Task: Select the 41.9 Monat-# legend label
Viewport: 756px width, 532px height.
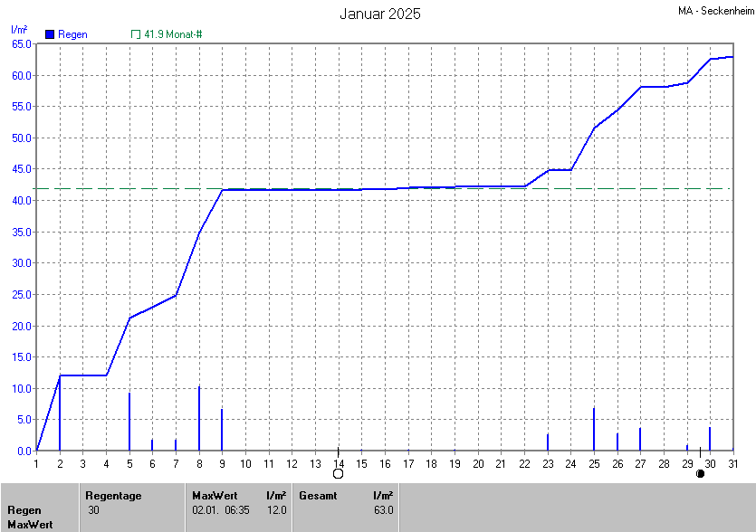Action: [x=173, y=34]
